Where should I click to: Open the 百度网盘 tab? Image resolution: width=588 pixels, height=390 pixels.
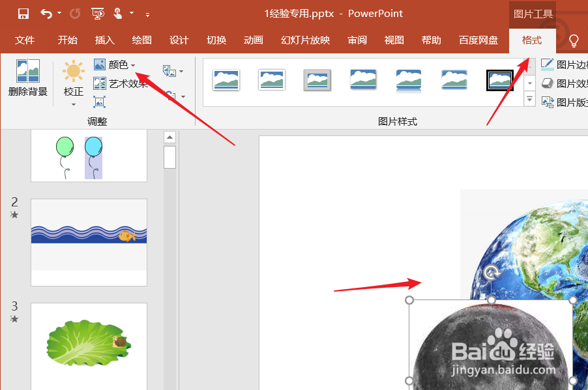[478, 40]
